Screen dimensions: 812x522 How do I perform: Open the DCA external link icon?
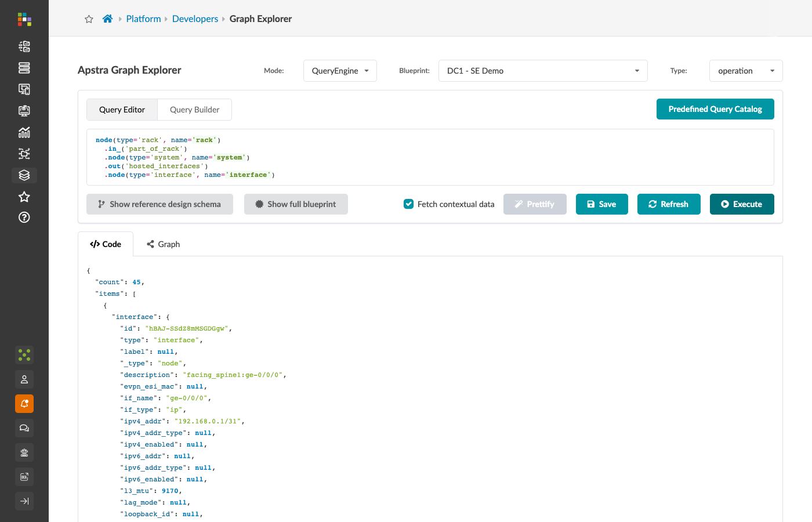tap(24, 477)
